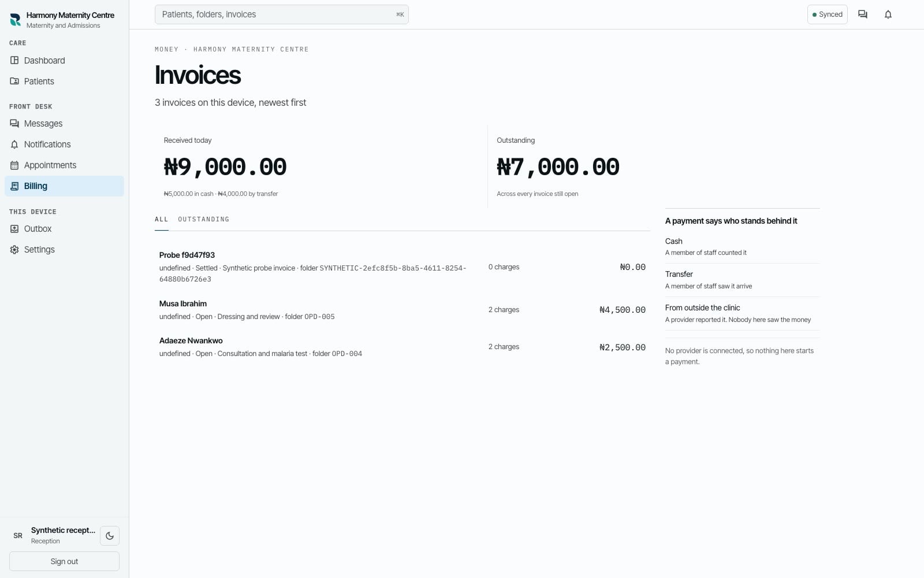Switch to the OUTSTANDING tab
The height and width of the screenshot is (578, 924).
(203, 220)
